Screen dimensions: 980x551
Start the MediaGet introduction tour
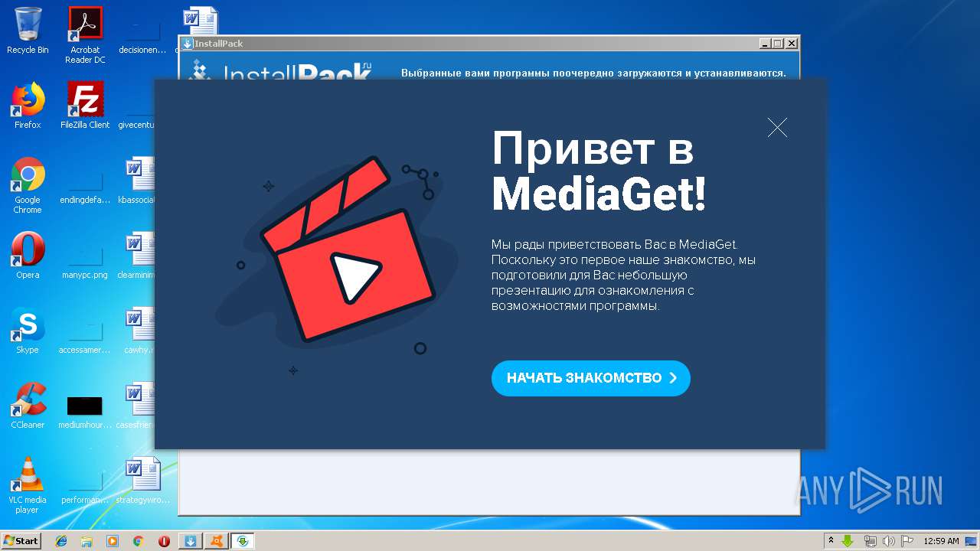[x=590, y=378]
